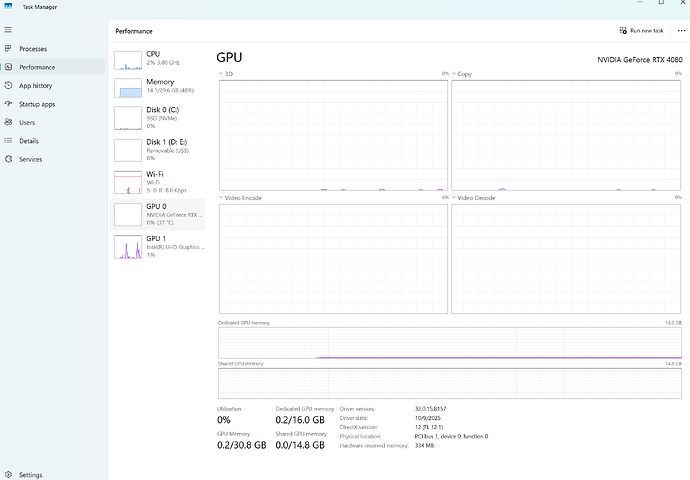
Task: Click the GPU 1 label
Action: pyautogui.click(x=156, y=238)
